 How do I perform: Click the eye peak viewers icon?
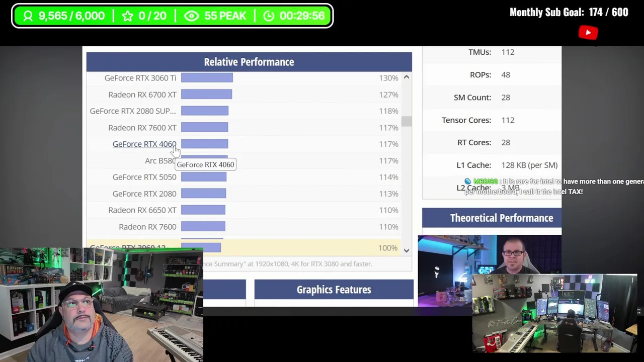(x=192, y=16)
